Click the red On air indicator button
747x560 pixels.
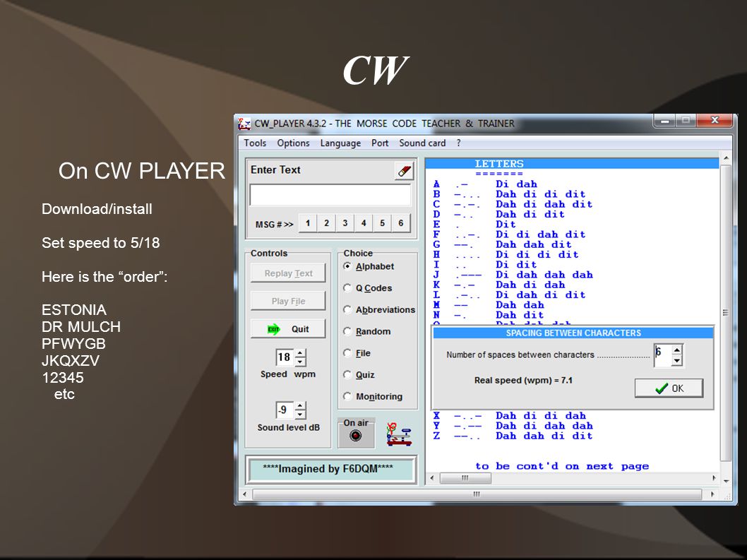(x=355, y=436)
